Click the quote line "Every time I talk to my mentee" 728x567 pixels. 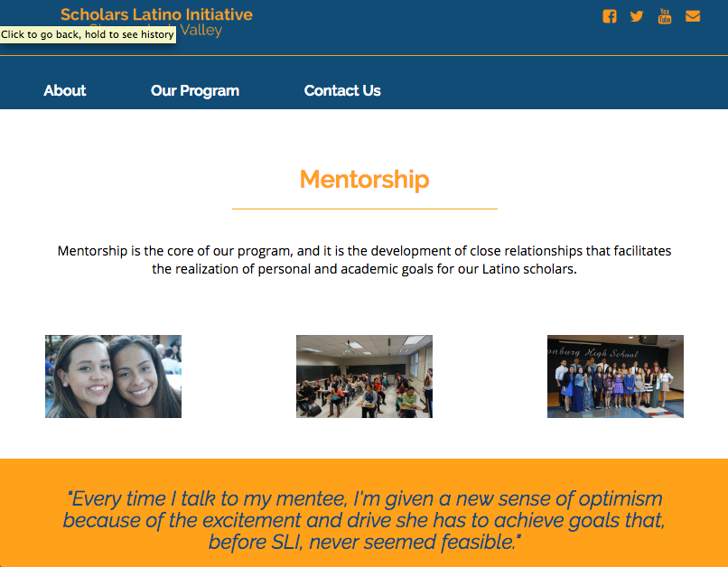point(364,498)
